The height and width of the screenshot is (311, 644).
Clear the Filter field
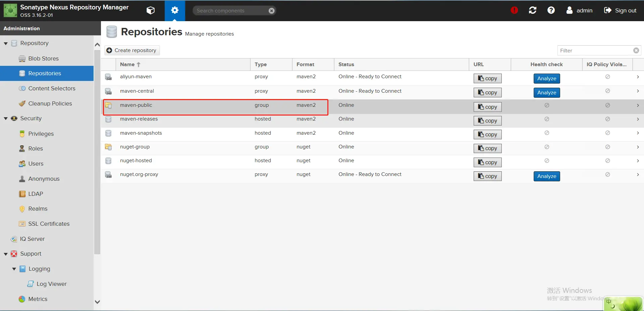[x=636, y=50]
